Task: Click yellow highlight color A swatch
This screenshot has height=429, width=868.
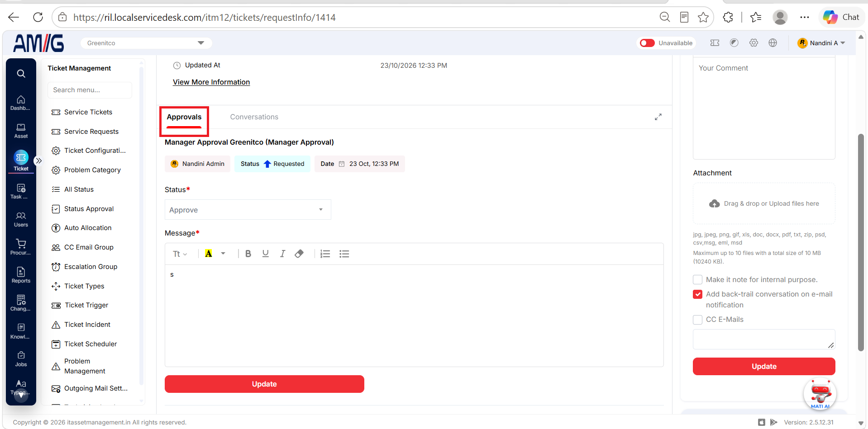Action: click(x=209, y=254)
